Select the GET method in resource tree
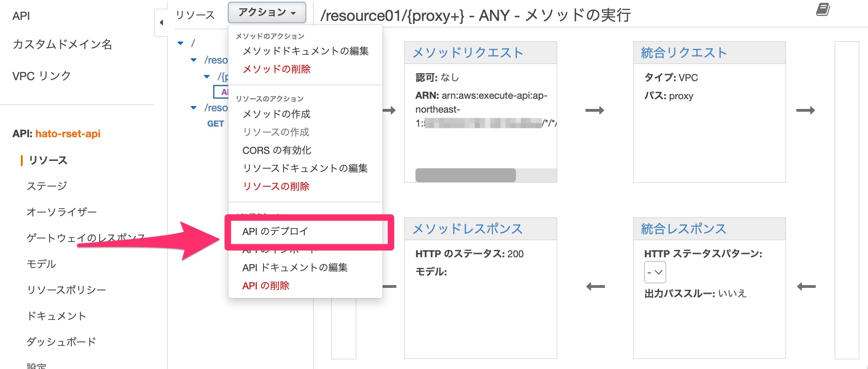868x369 pixels. (215, 124)
